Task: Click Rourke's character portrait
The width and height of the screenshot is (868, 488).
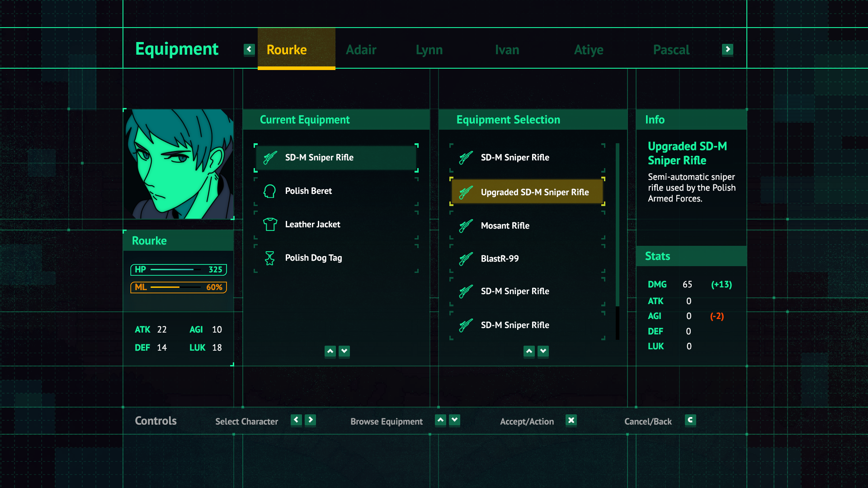Action: tap(179, 164)
